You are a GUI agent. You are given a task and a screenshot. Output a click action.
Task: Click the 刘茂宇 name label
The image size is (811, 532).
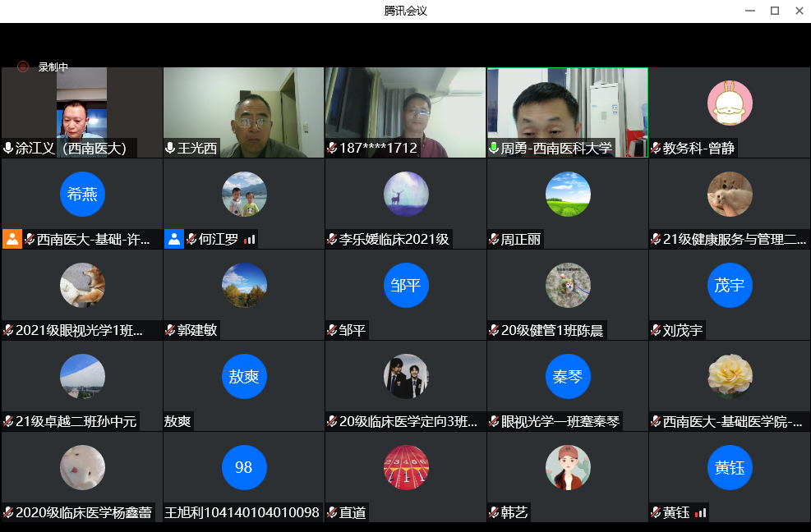point(683,331)
